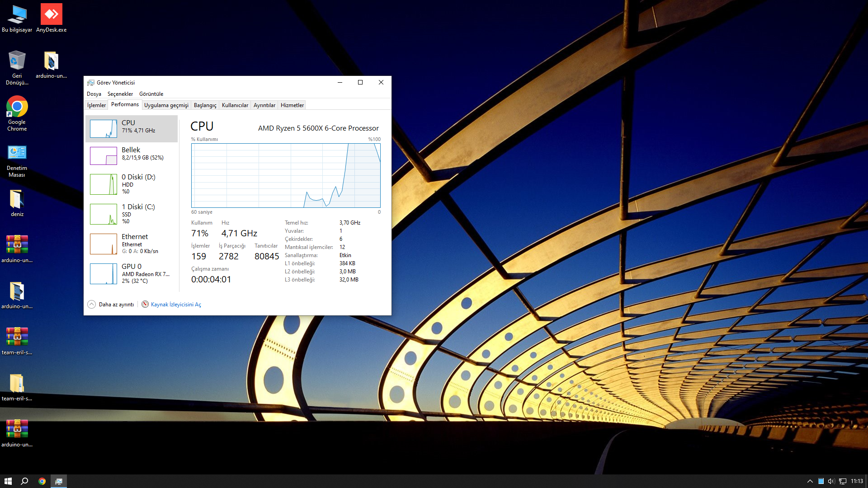
Task: Open the Hizmetler tab
Action: [x=292, y=105]
